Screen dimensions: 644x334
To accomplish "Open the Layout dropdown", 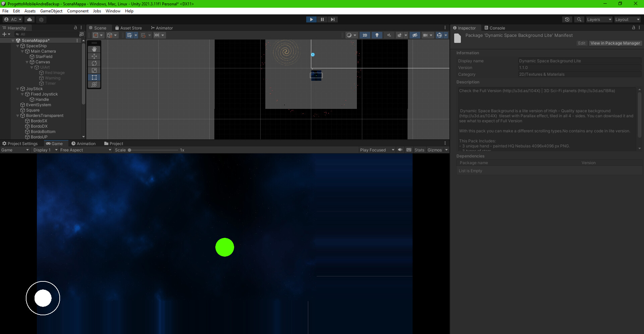I will click(x=627, y=19).
